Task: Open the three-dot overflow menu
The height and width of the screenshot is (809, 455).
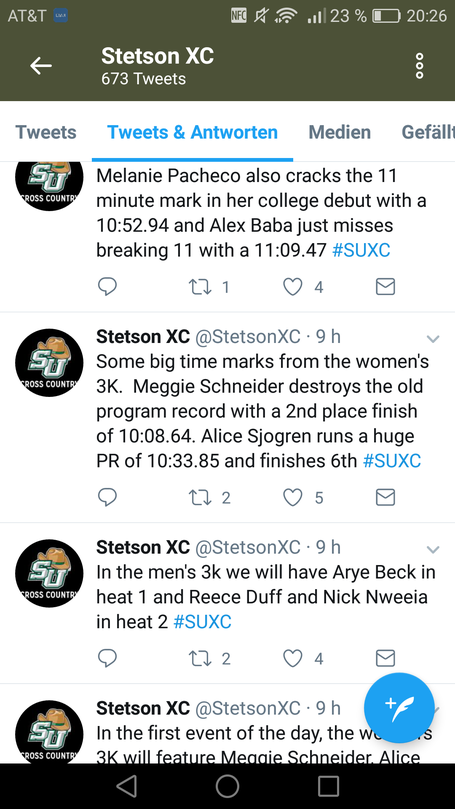Action: pyautogui.click(x=419, y=66)
